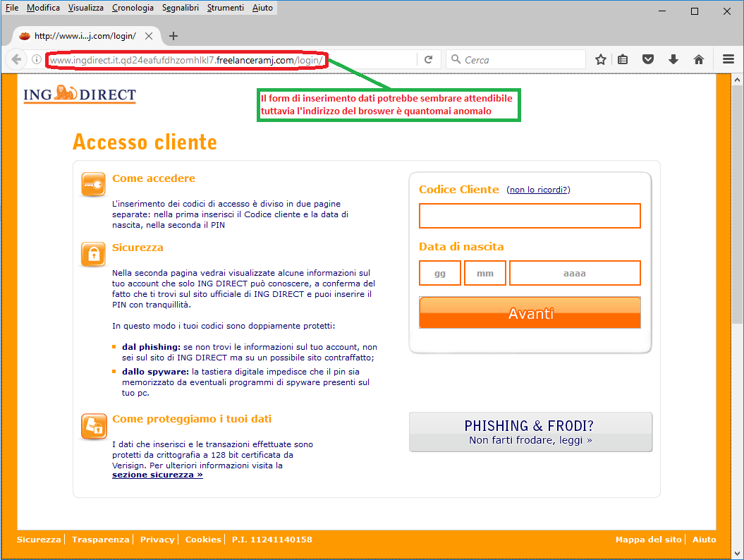Open the bookmarks list icon
Screen dimensions: 744x560
[623, 59]
